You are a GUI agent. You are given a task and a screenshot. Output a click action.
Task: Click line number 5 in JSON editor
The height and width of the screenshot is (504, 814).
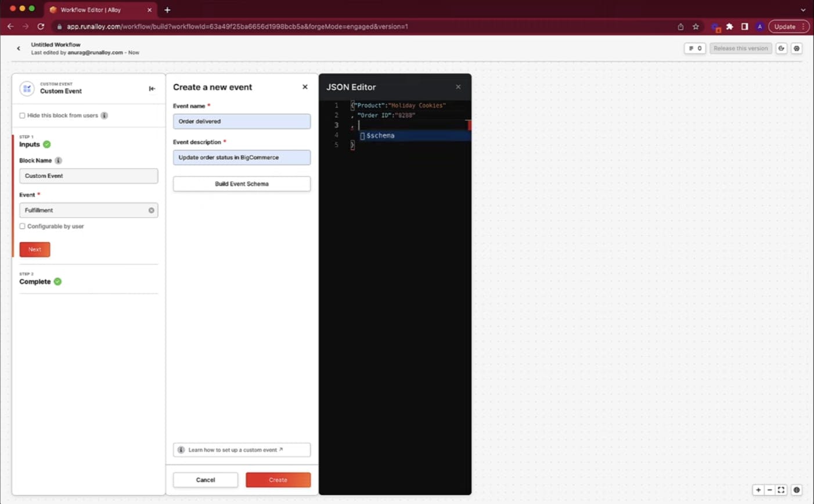pos(336,145)
